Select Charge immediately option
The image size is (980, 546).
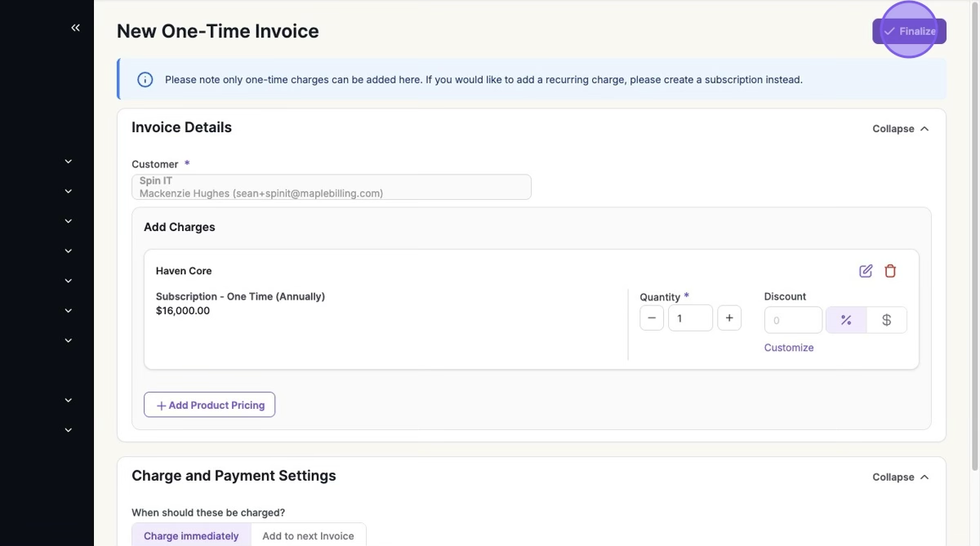click(191, 535)
